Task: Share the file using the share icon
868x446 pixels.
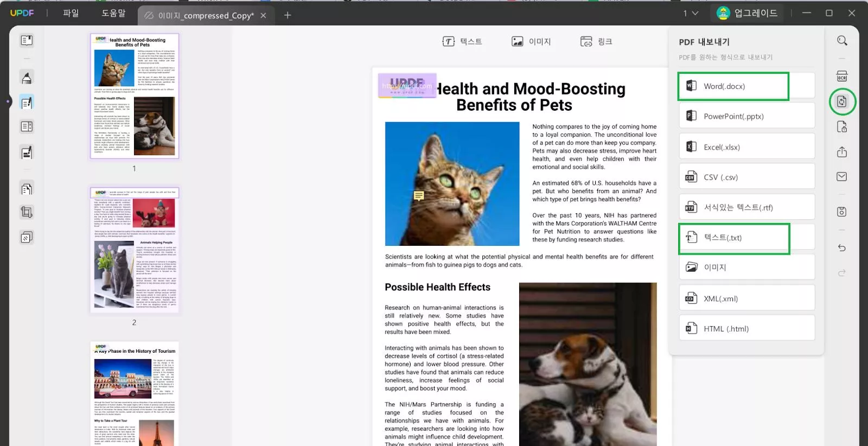Action: click(x=842, y=152)
